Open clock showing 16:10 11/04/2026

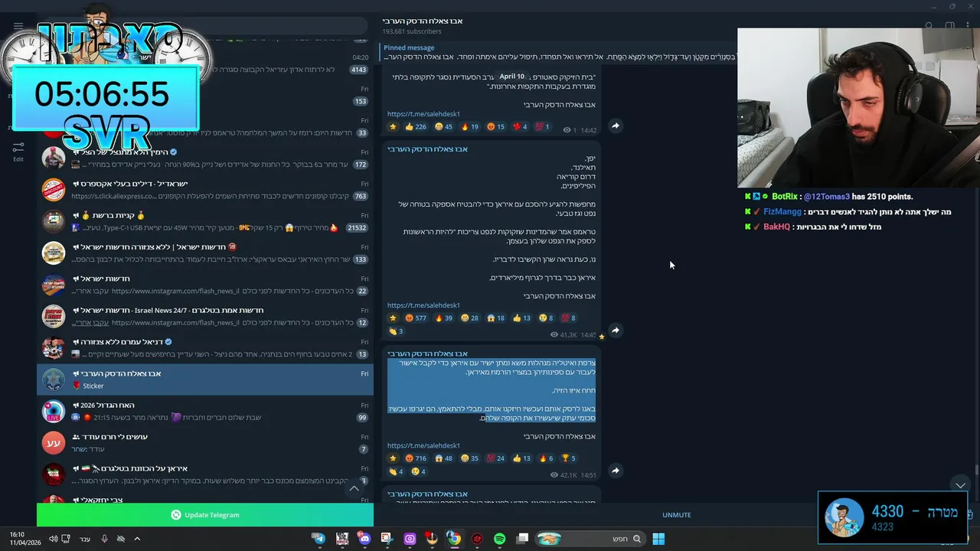25,538
